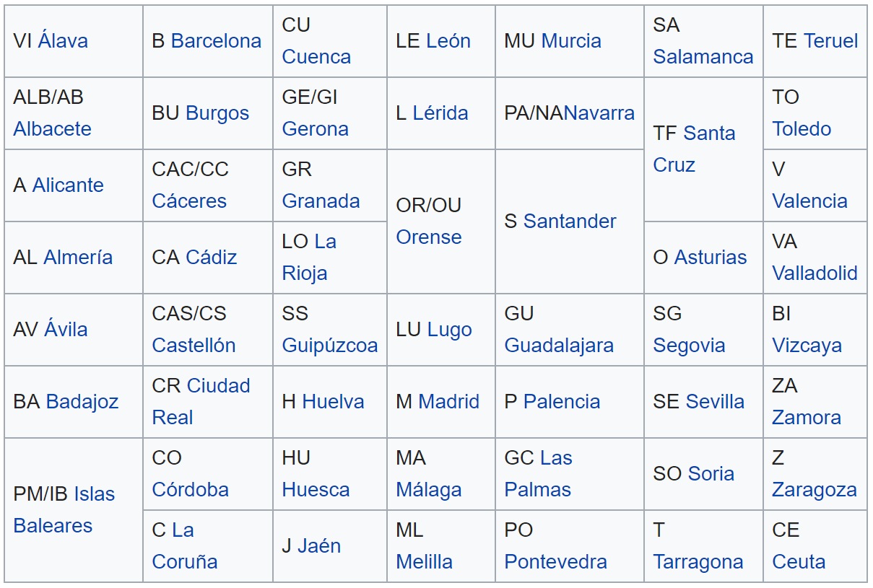
Task: Follow the Pontevedra link
Action: pyautogui.click(x=555, y=562)
